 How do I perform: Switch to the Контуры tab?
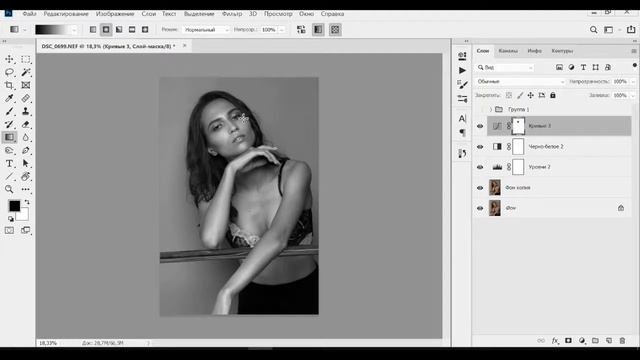pyautogui.click(x=562, y=51)
